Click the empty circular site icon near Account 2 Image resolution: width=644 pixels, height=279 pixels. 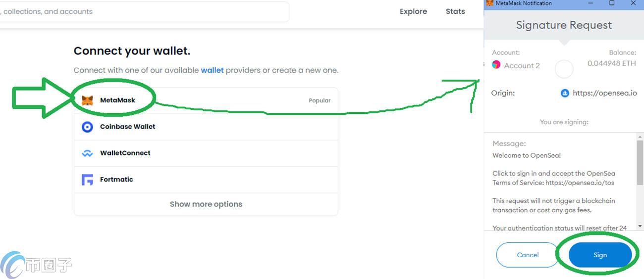point(564,69)
